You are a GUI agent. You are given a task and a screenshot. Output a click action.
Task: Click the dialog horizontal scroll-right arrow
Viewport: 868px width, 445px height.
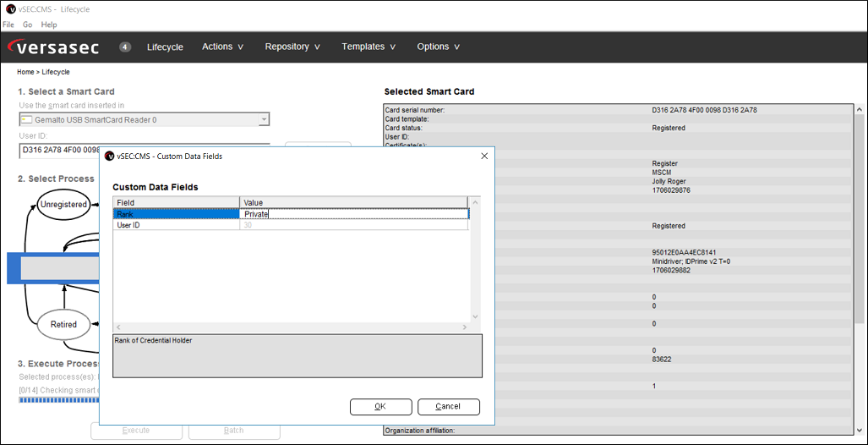[x=465, y=327]
